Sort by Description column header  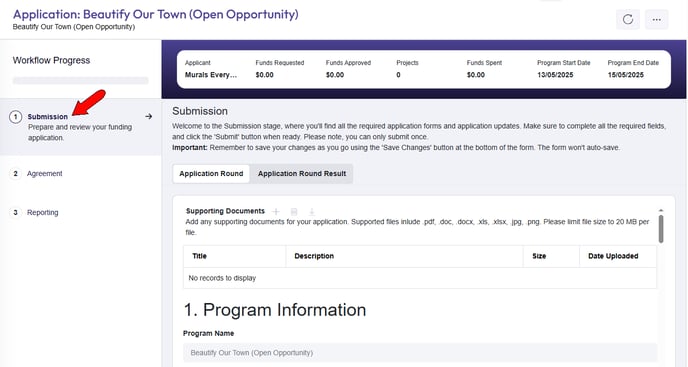click(404, 256)
